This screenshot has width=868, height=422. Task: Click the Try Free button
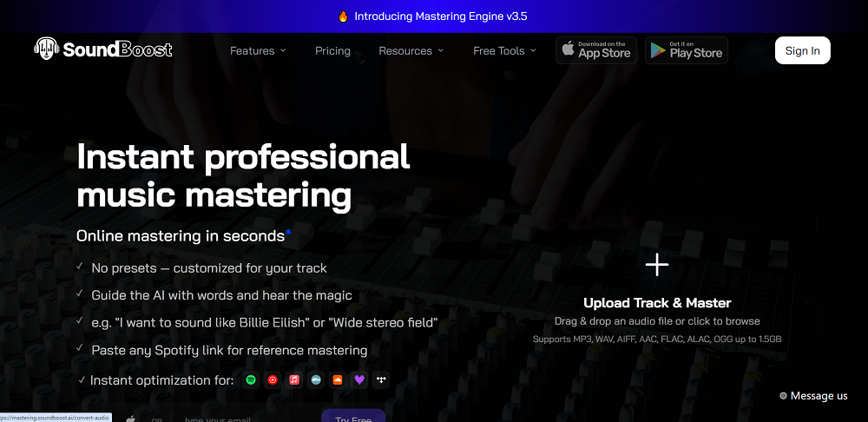353,417
